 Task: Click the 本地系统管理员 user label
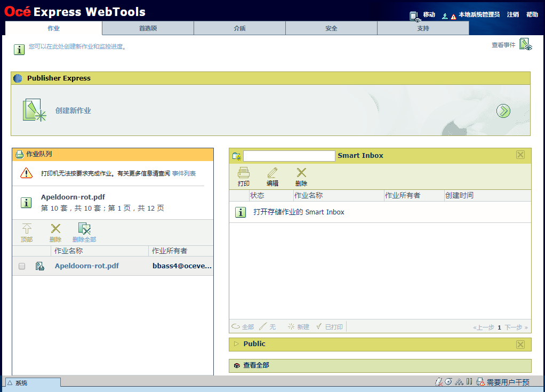pyautogui.click(x=479, y=14)
